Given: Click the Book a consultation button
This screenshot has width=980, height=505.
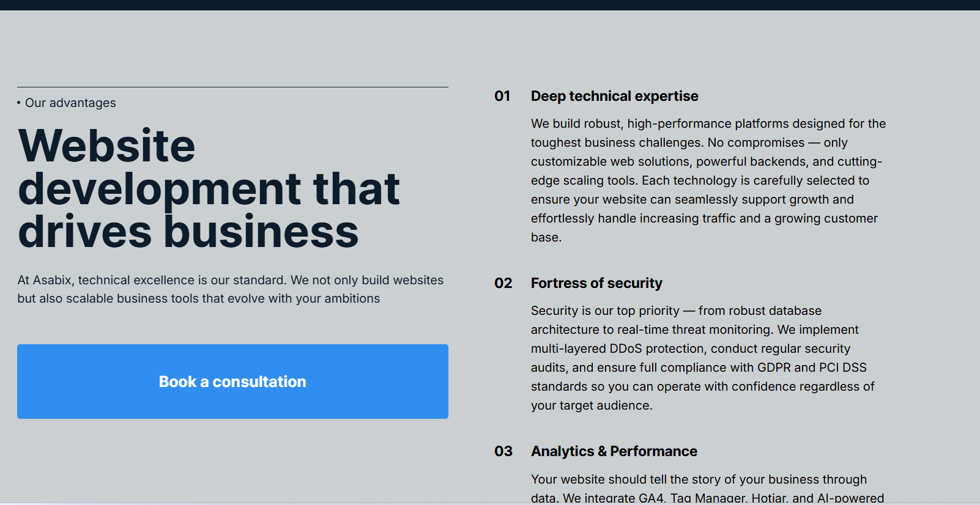Looking at the screenshot, I should click(x=232, y=382).
